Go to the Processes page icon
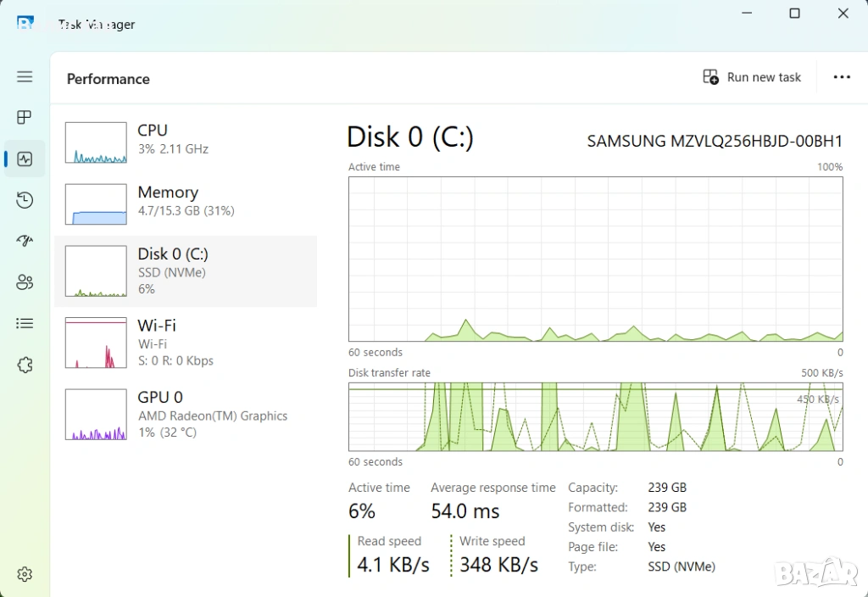Image resolution: width=868 pixels, height=597 pixels. [25, 117]
